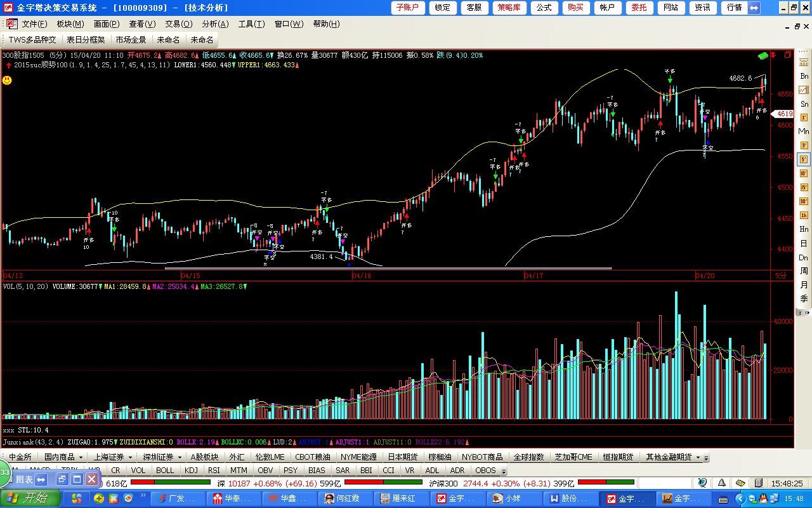Screen dimensions: 812x508
Task: Toggle the 10-minute period button
Action: (804, 173)
